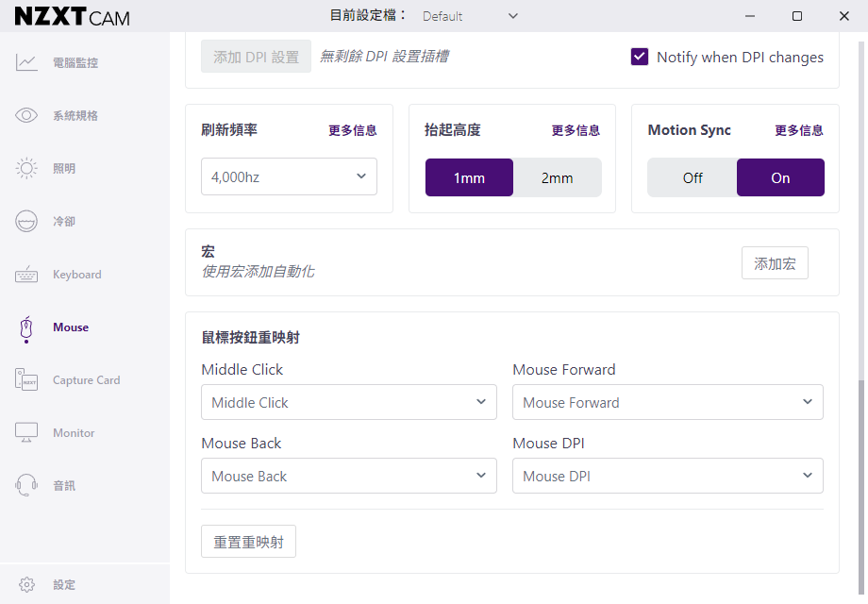Open the Monitor display icon
This screenshot has height=604, width=868.
point(26,433)
